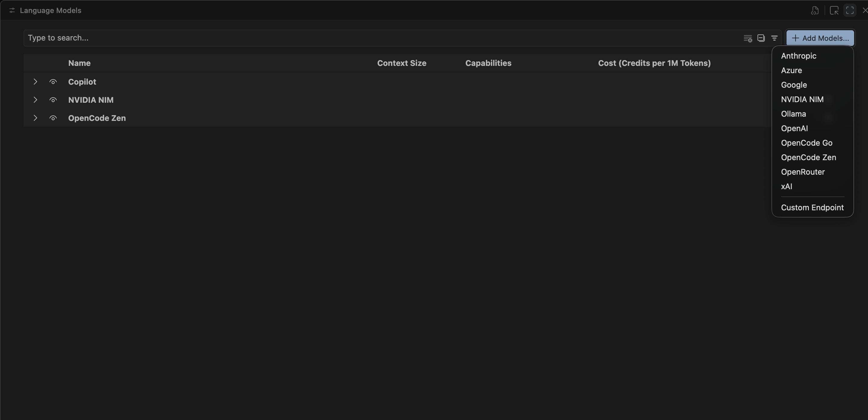Select OpenCode Go menu entry
The width and height of the screenshot is (868, 420).
point(812,143)
